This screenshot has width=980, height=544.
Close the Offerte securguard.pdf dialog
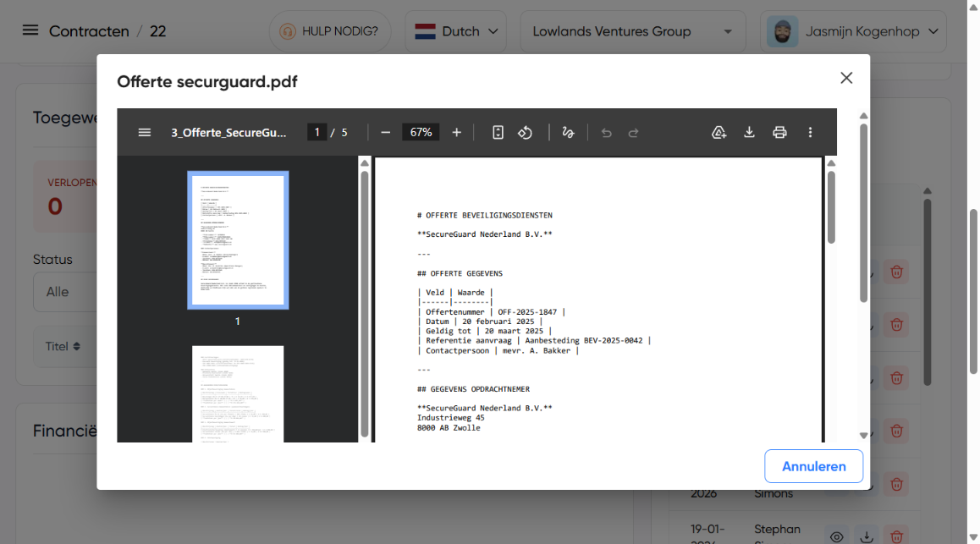point(845,78)
